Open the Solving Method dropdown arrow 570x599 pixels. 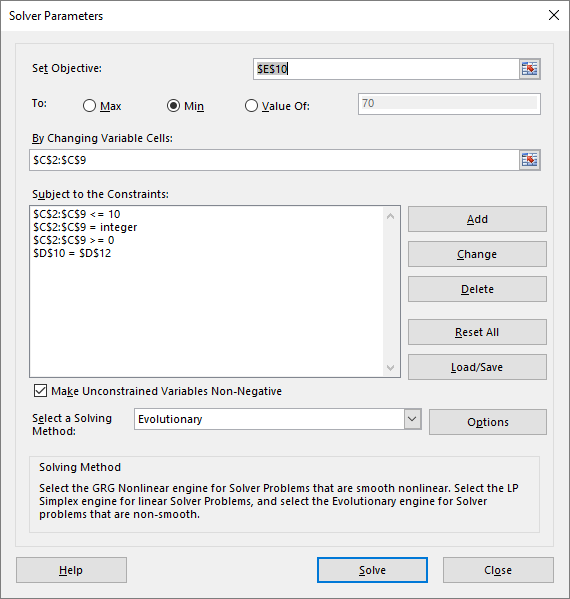tap(412, 419)
